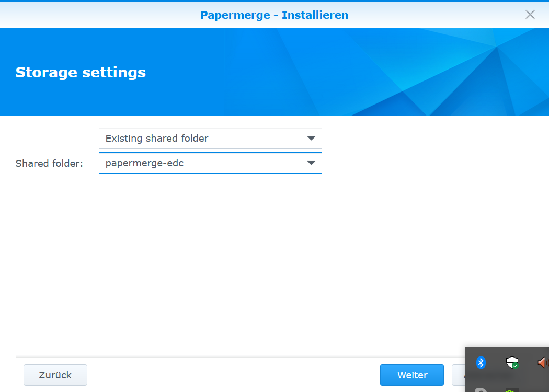Click the Bluetooth icon in the system tray
This screenshot has width=549, height=392.
481,363
